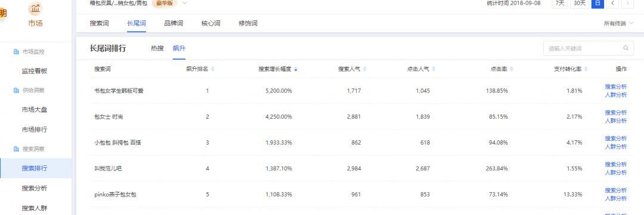Switch to the 热搜 tab
The height and width of the screenshot is (215, 644).
[157, 48]
